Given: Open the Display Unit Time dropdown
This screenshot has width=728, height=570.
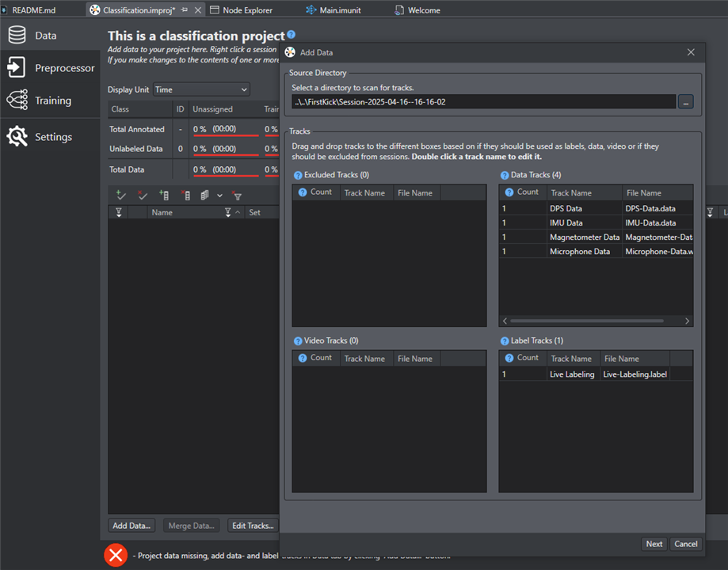Looking at the screenshot, I should [x=201, y=89].
